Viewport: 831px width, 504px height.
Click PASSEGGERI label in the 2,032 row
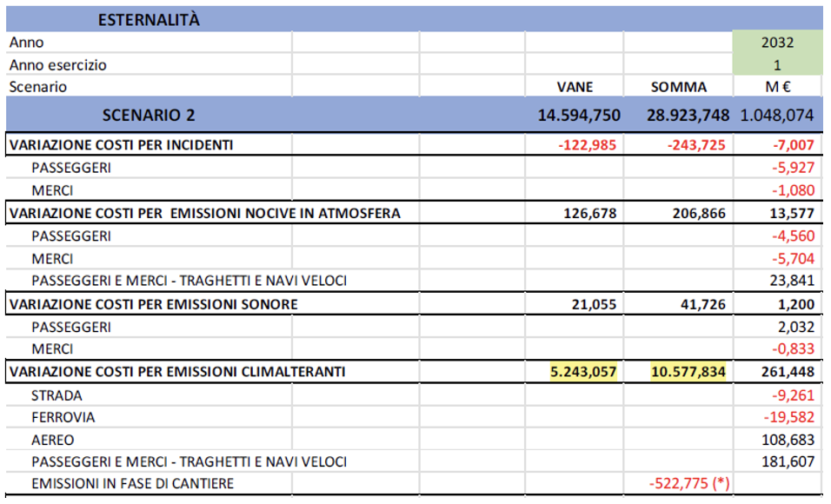pyautogui.click(x=71, y=327)
